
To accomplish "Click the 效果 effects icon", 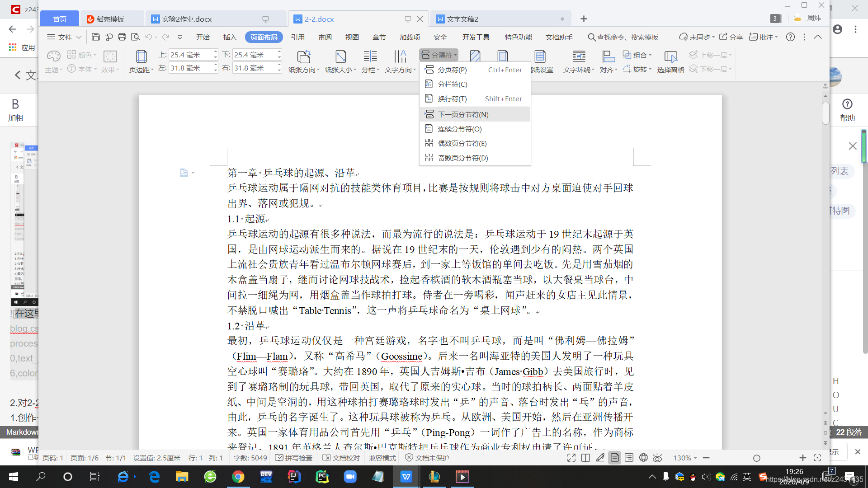I will pos(110,61).
